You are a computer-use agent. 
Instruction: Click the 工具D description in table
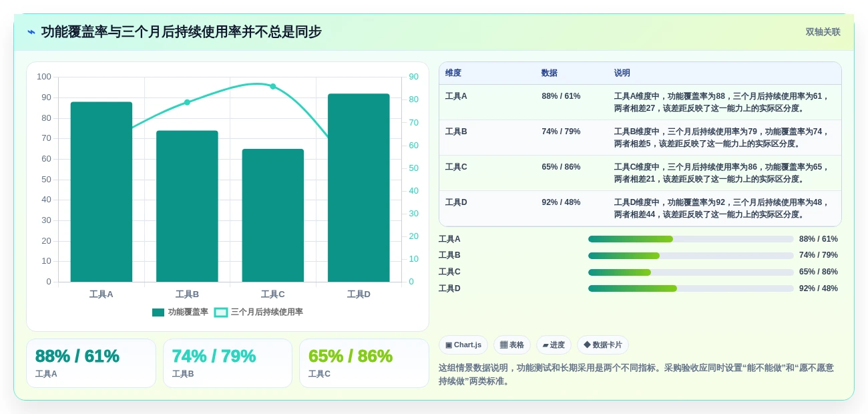click(x=722, y=208)
